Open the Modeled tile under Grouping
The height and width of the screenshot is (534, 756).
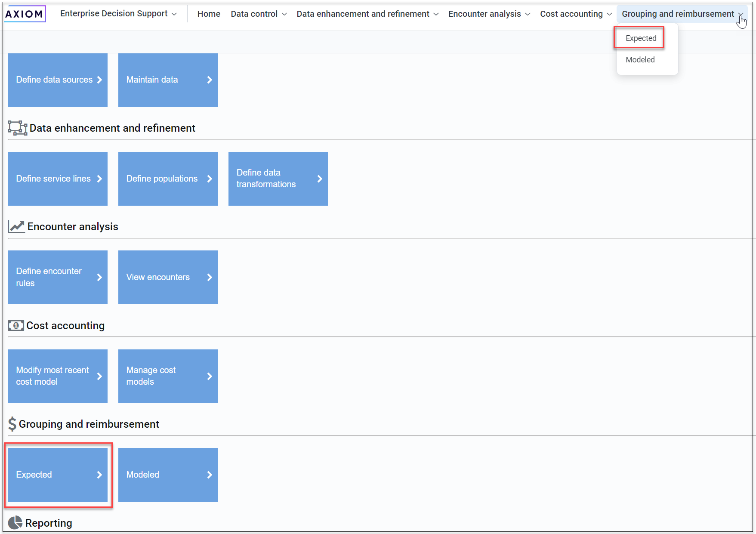pos(168,475)
